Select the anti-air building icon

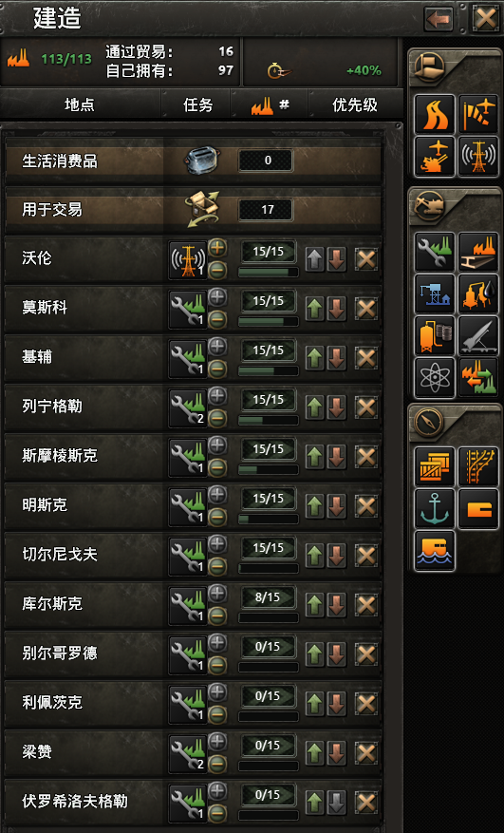pos(435,156)
